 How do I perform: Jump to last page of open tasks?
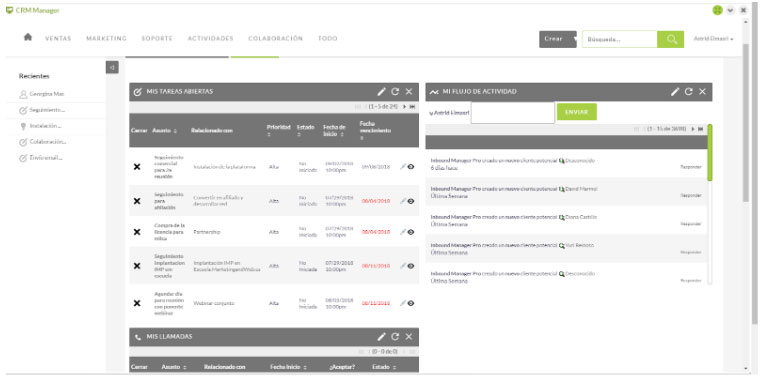click(x=412, y=107)
